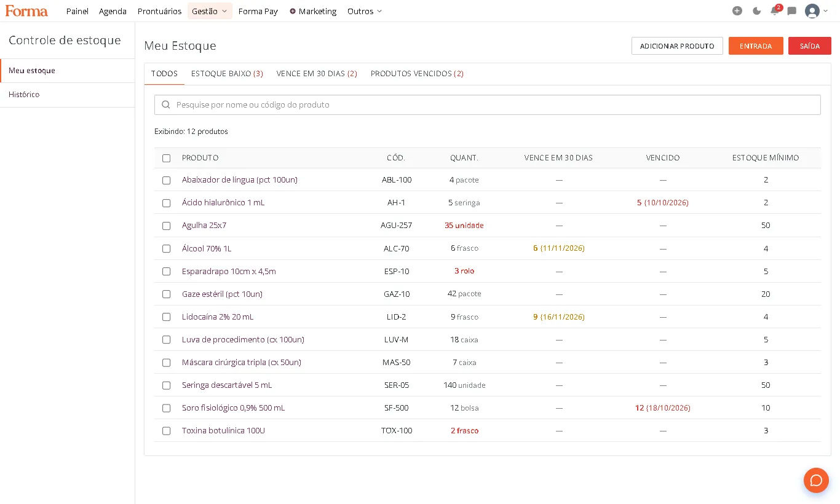This screenshot has height=504, width=840.
Task: Select the TODOS tab
Action: coord(164,74)
